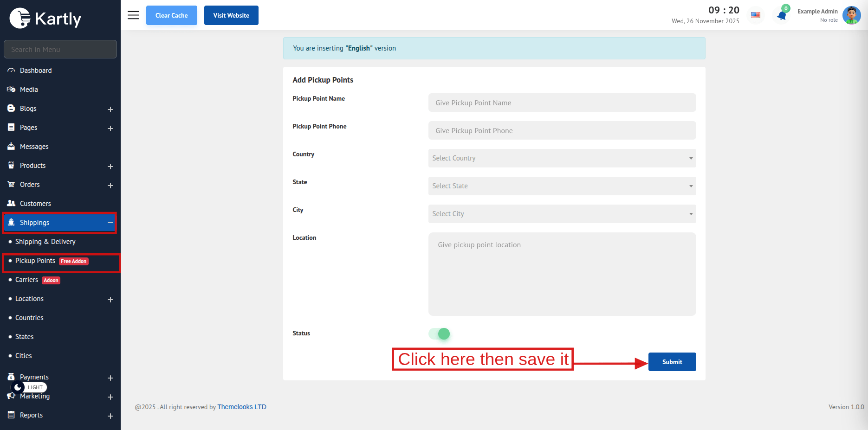Toggle the Status switch off
Viewport: 868px width, 430px height.
click(x=439, y=334)
